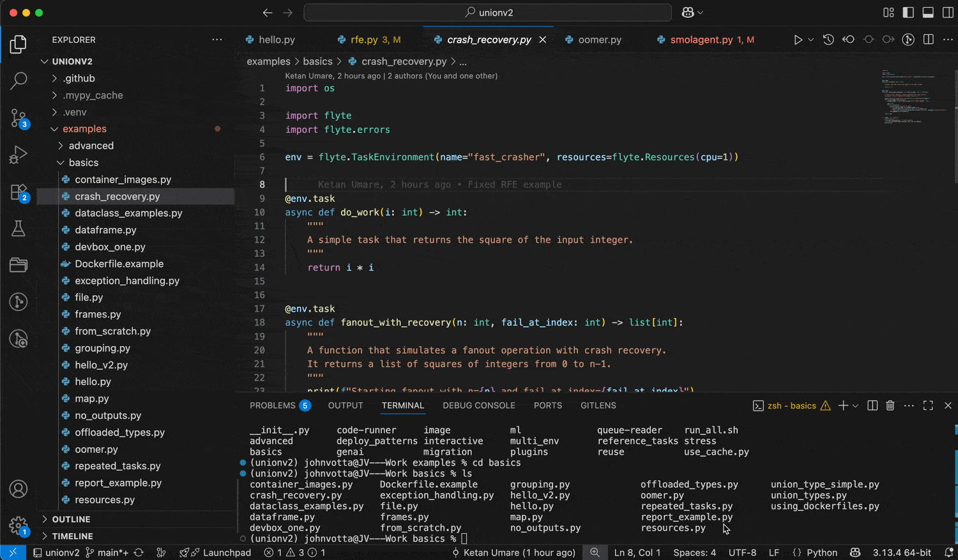Kill terminal with the trash icon

890,405
